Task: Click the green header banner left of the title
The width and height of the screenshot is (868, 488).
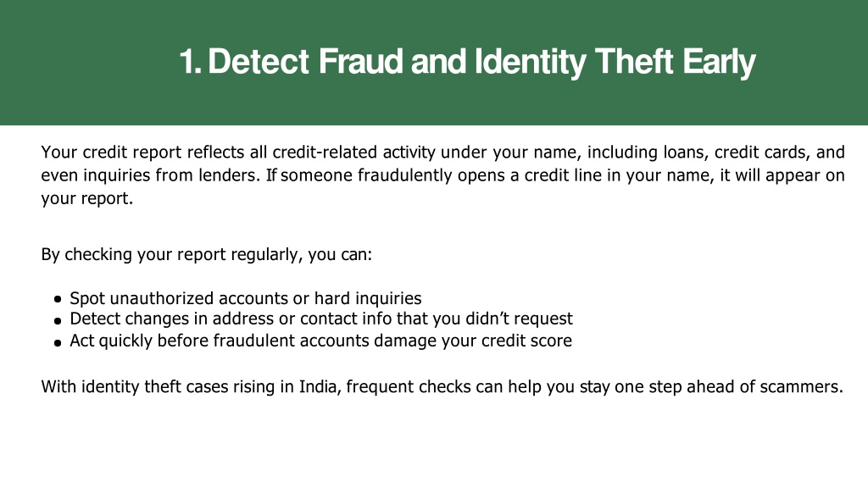Action: tap(88, 62)
